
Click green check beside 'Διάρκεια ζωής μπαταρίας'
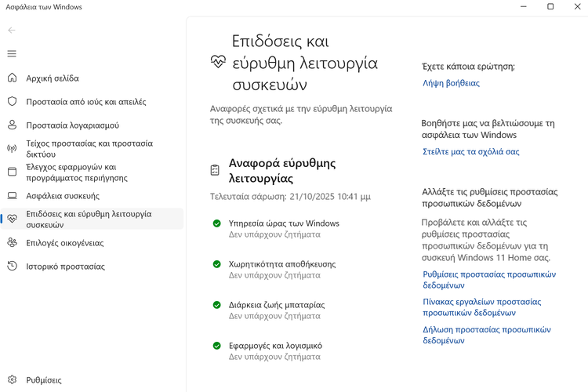[217, 305]
